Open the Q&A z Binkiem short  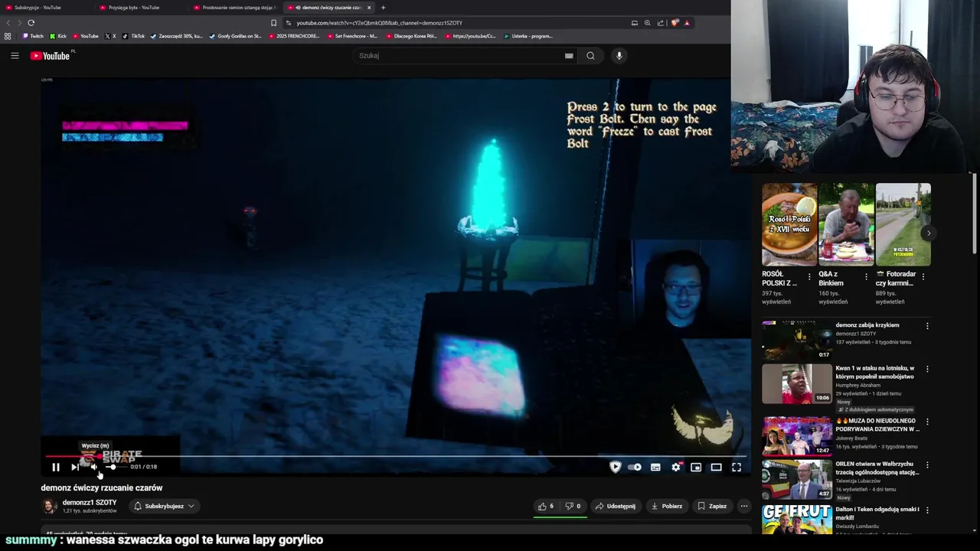(x=846, y=224)
